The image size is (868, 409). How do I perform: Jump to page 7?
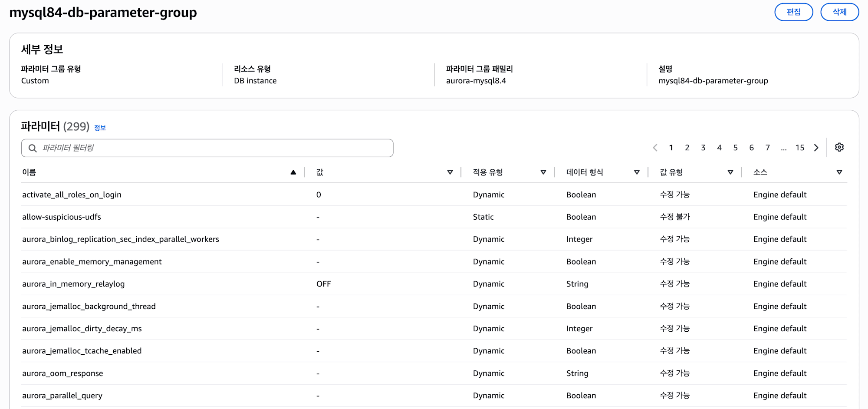point(767,148)
